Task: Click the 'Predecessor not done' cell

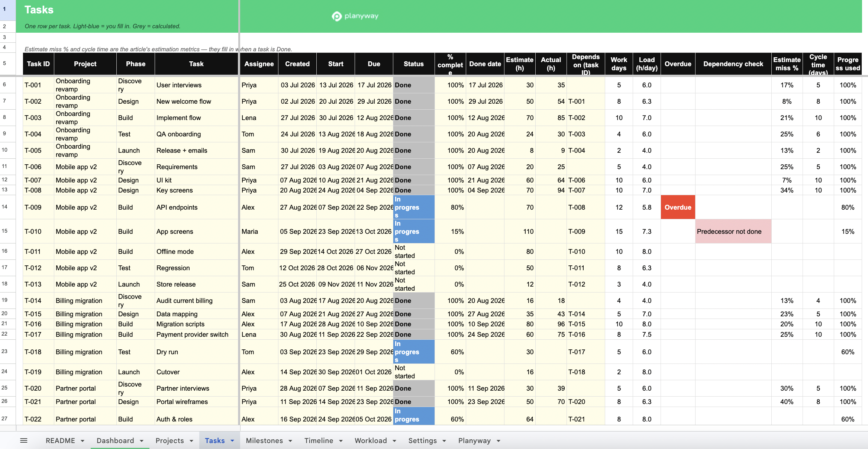Action: coord(733,231)
